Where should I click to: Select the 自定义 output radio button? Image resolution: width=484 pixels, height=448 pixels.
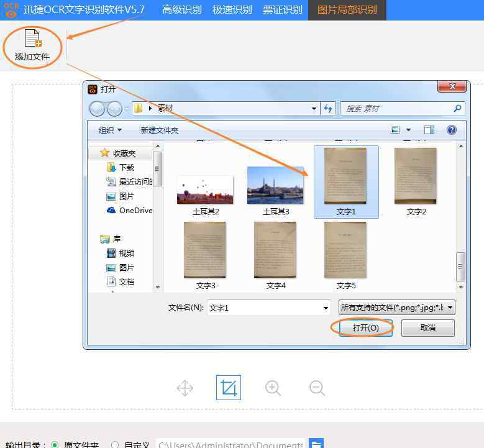point(115,445)
